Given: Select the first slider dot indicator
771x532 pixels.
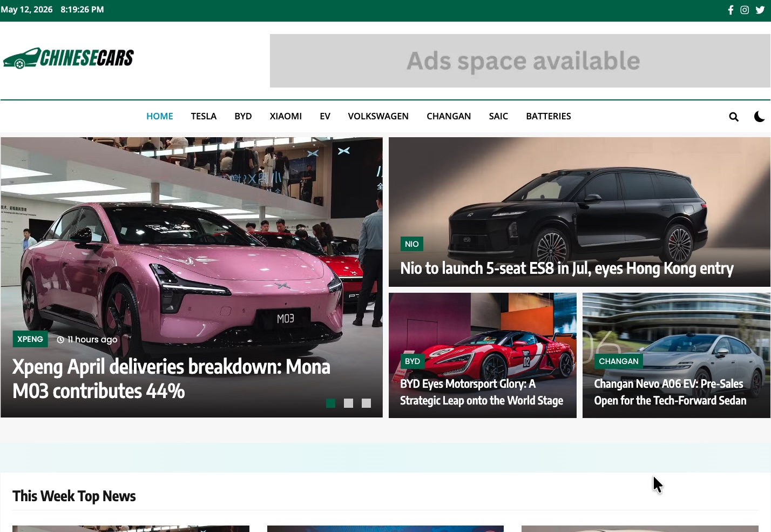Looking at the screenshot, I should click(x=331, y=403).
